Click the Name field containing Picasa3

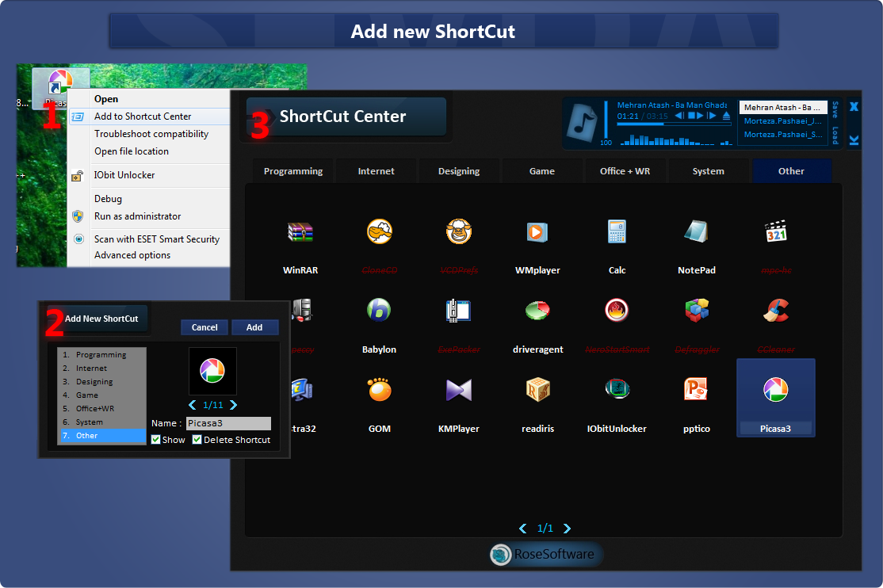228,423
